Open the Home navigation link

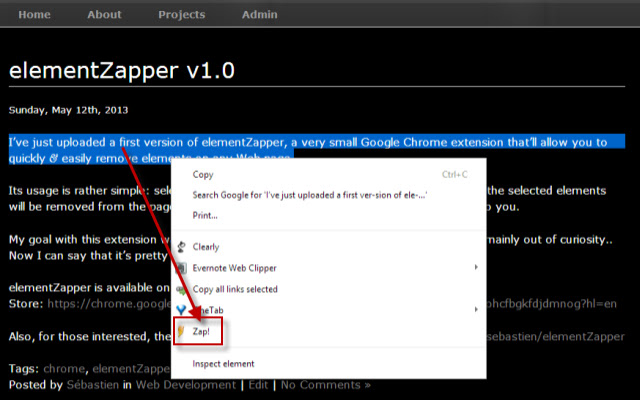coord(34,14)
